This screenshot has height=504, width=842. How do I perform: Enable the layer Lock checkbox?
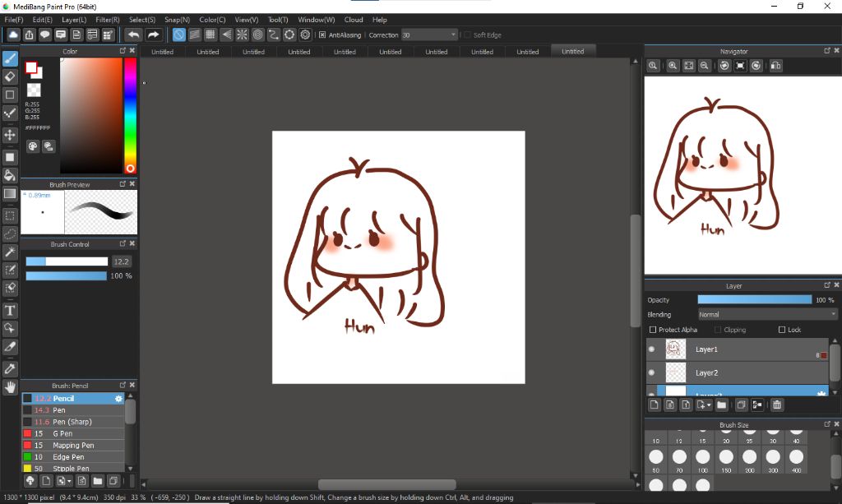tap(782, 330)
